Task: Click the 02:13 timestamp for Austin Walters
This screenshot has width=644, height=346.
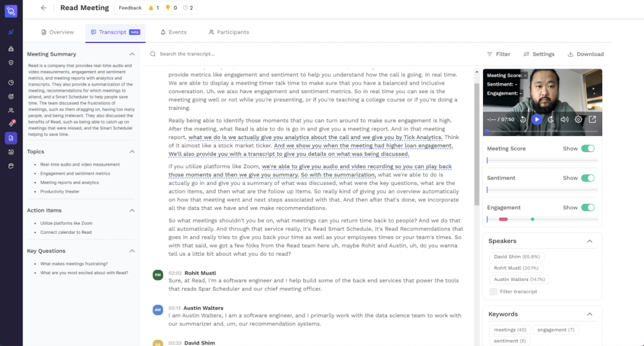Action: [x=175, y=308]
